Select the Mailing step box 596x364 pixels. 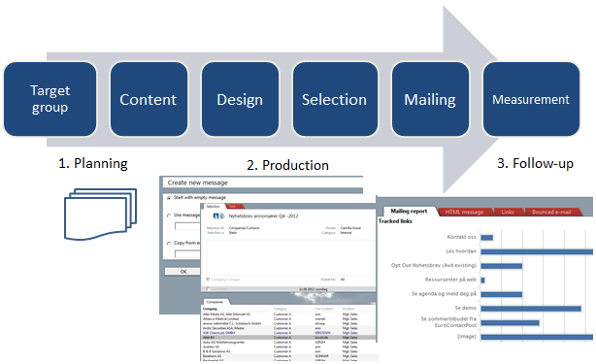pos(430,99)
